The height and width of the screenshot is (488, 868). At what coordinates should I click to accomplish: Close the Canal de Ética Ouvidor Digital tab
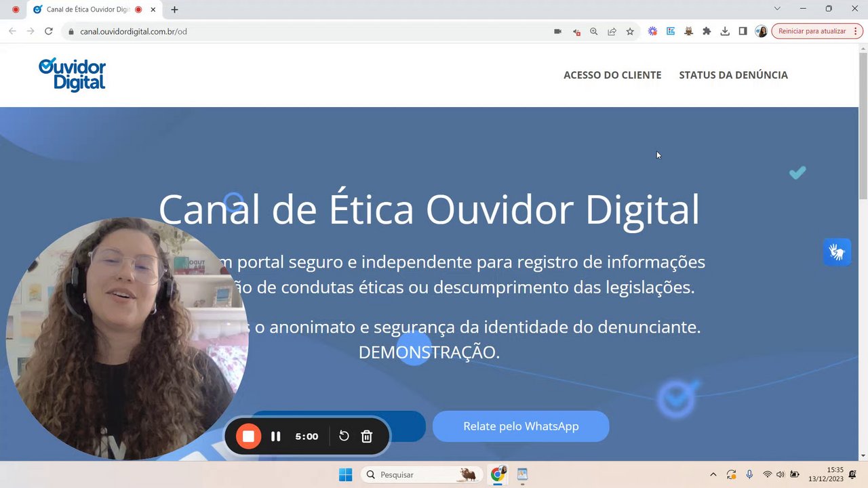pos(154,9)
